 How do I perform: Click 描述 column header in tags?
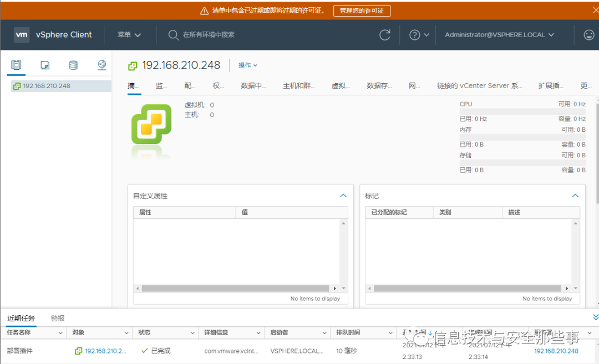coord(541,212)
